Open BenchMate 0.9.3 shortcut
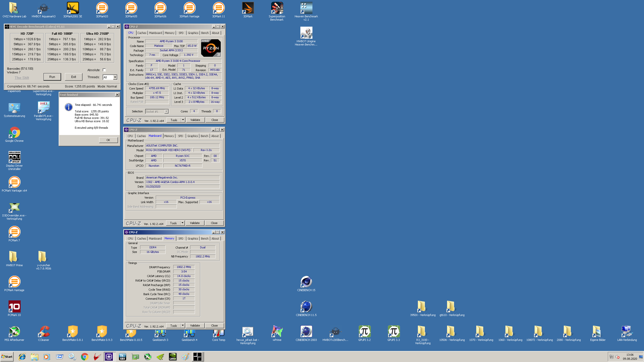The width and height of the screenshot is (644, 362). (102, 333)
